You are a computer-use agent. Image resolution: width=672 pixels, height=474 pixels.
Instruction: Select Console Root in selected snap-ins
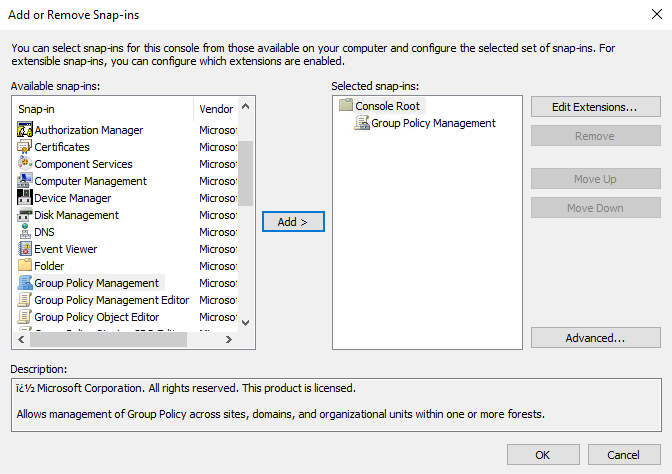coord(387,106)
